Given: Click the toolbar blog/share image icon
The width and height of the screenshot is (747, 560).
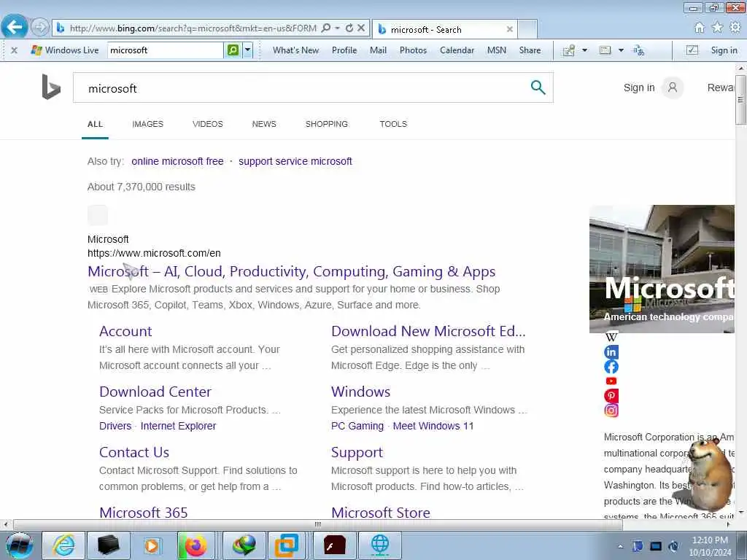Looking at the screenshot, I should [569, 50].
